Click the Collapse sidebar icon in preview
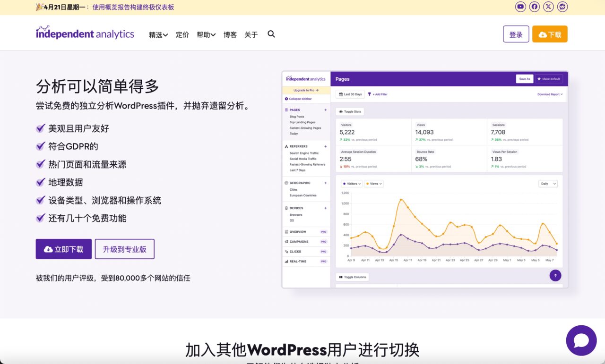 pos(286,99)
